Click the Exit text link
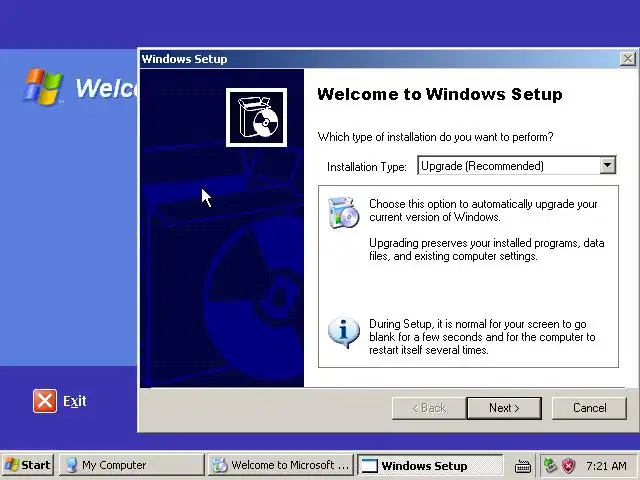Viewport: 640px width, 480px height. point(75,401)
